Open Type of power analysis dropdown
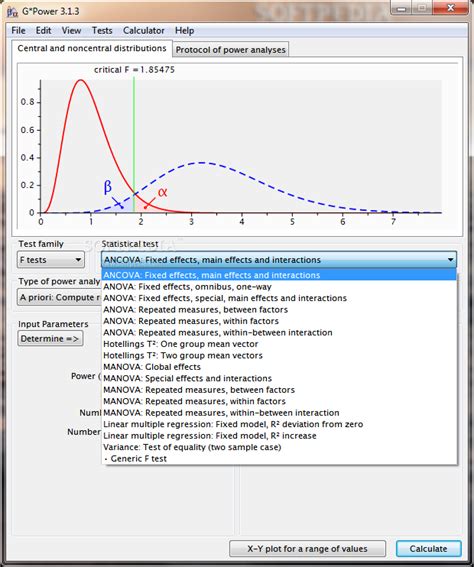Screen dimensions: 474x567 (x=59, y=297)
